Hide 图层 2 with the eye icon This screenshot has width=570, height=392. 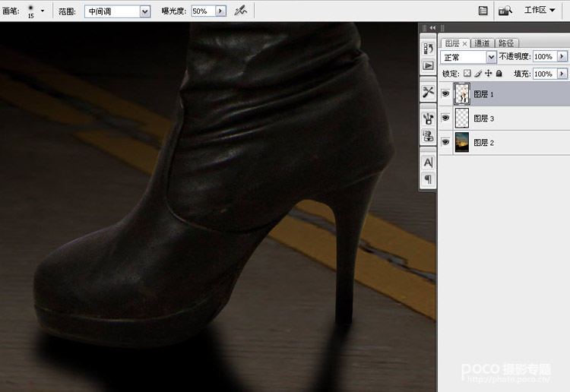click(x=445, y=142)
